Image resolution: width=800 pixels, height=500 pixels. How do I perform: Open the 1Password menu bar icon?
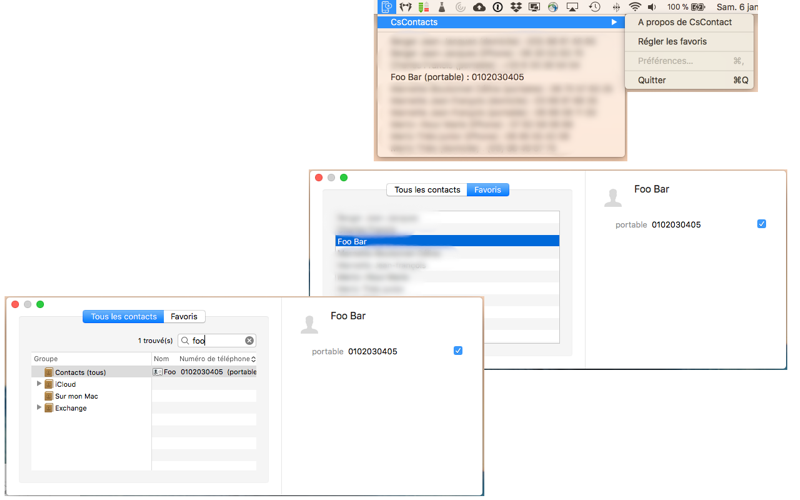[x=498, y=7]
